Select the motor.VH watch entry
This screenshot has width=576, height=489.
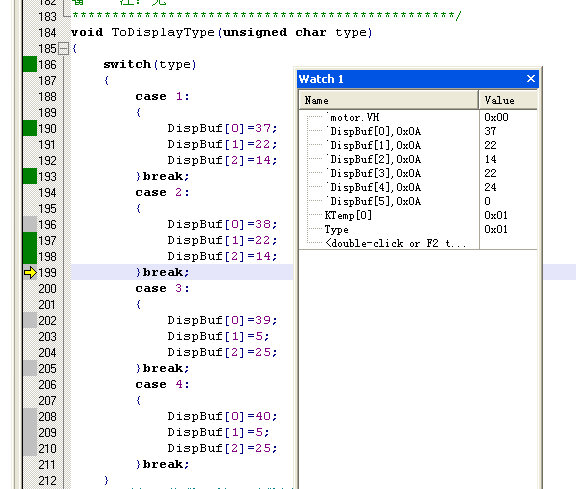(354, 118)
